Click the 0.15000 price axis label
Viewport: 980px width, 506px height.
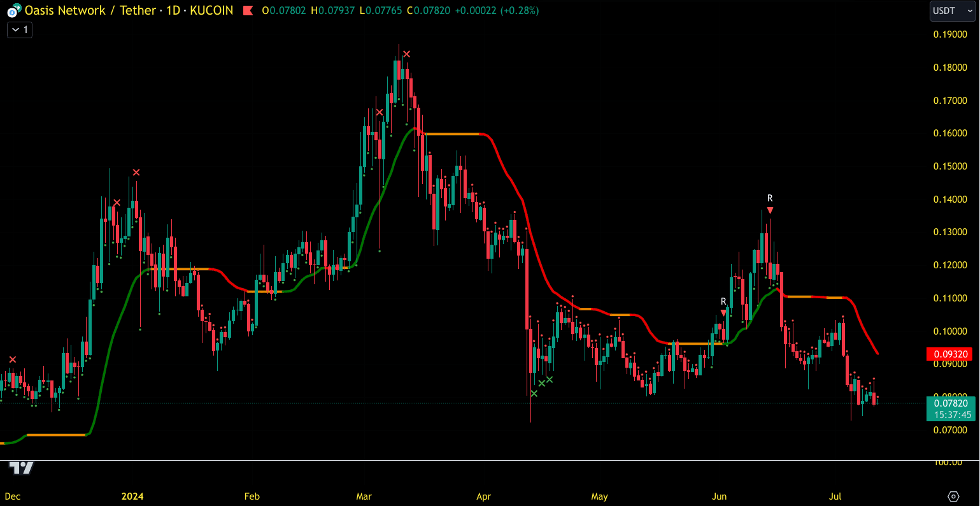[x=950, y=166]
